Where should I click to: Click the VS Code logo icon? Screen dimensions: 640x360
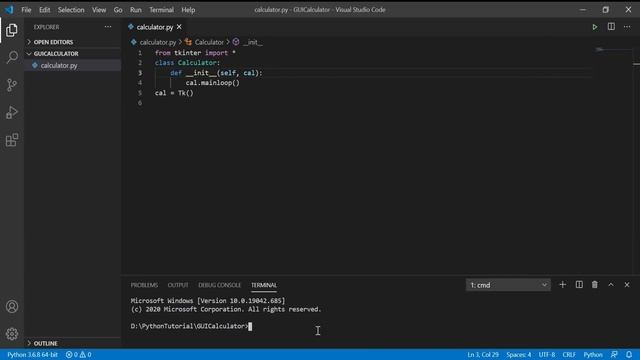point(9,9)
